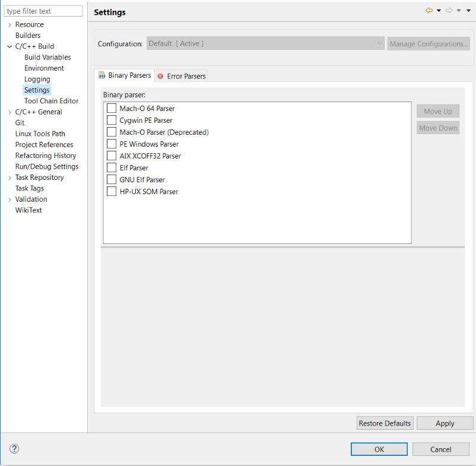The image size is (476, 466).
Task: Confirm with the OK button
Action: pos(379,449)
